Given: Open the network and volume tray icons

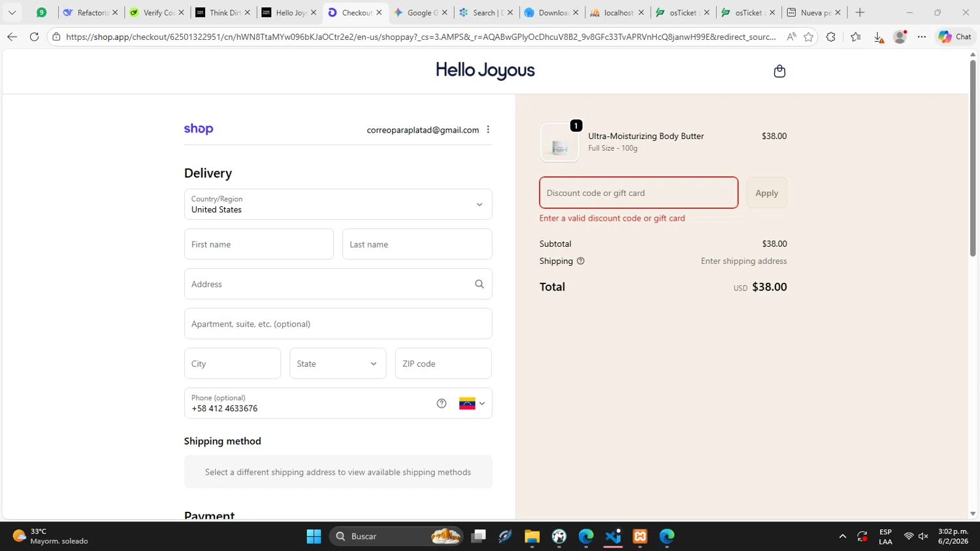Looking at the screenshot, I should (x=916, y=536).
